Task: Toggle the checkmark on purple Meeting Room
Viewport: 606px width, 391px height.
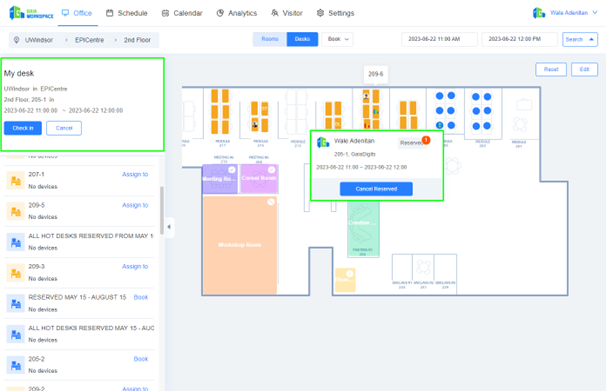Action: [232, 170]
